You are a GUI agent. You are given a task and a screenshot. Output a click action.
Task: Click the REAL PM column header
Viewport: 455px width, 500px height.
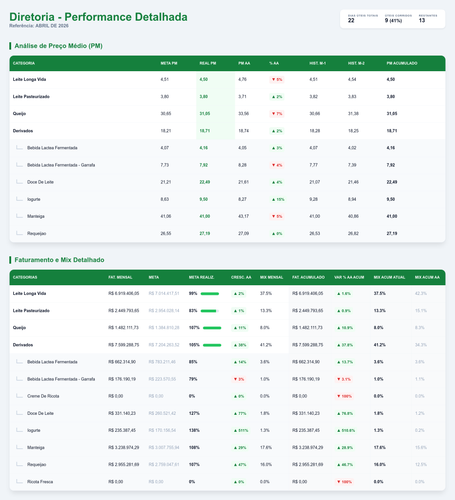pos(208,63)
